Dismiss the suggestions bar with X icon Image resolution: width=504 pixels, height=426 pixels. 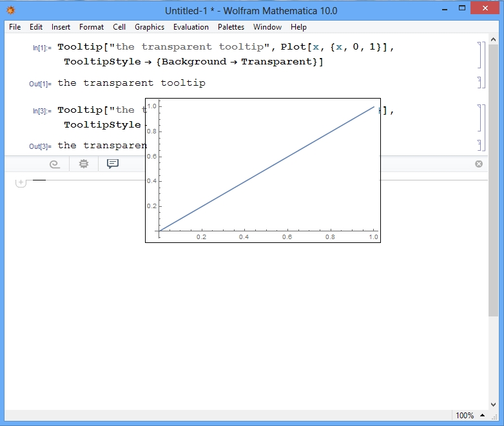(479, 164)
